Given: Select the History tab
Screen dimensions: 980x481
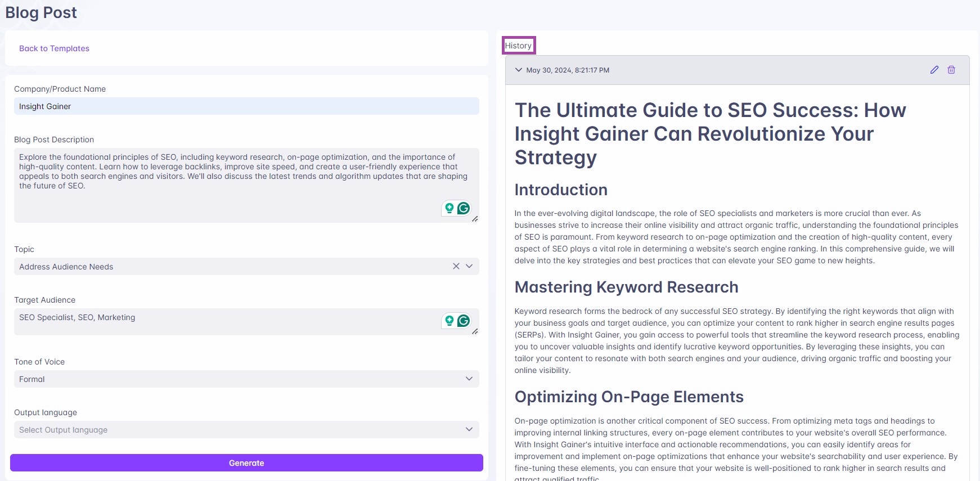Looking at the screenshot, I should [519, 46].
